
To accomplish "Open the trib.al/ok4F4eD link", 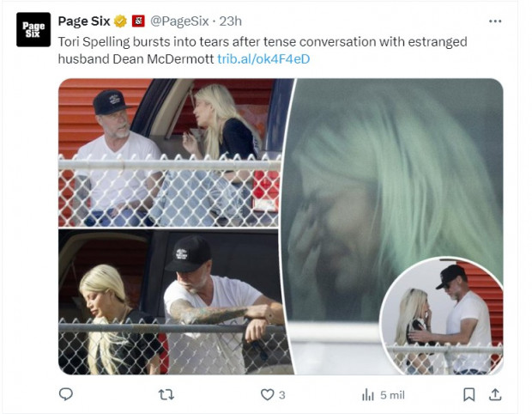I will (263, 59).
